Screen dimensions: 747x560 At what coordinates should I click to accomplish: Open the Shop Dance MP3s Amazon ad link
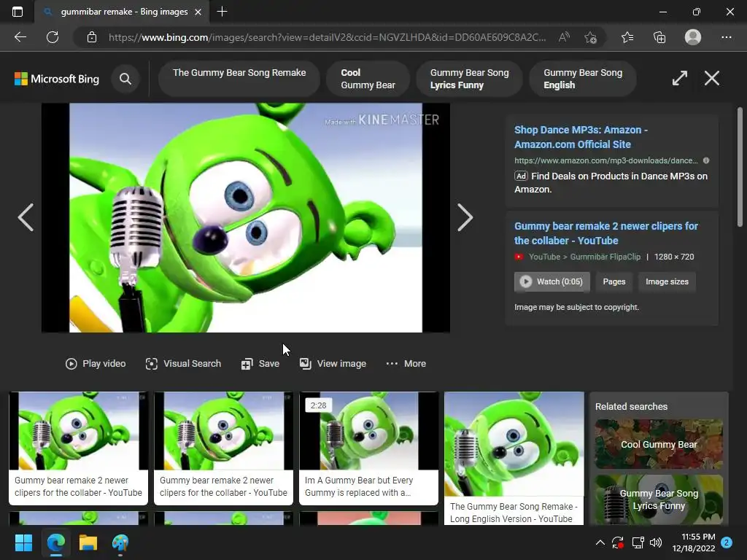pyautogui.click(x=581, y=137)
